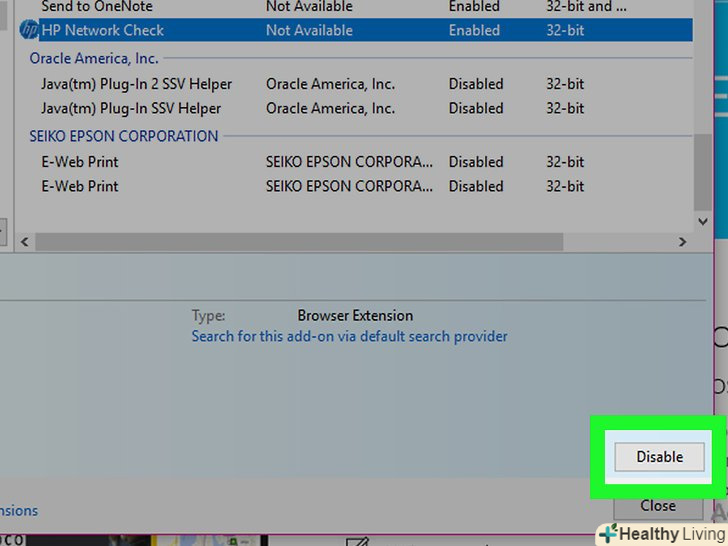
Task: Select the first E-Web Print add-on
Action: (366, 162)
